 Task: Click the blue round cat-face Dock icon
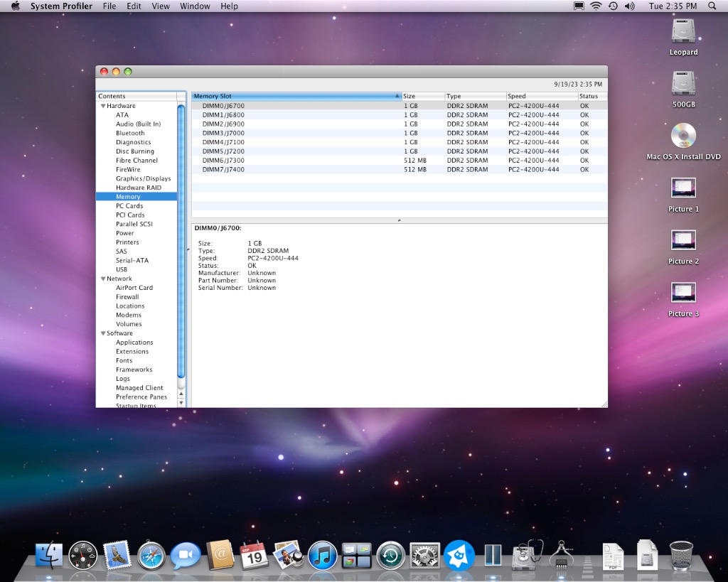click(x=459, y=555)
